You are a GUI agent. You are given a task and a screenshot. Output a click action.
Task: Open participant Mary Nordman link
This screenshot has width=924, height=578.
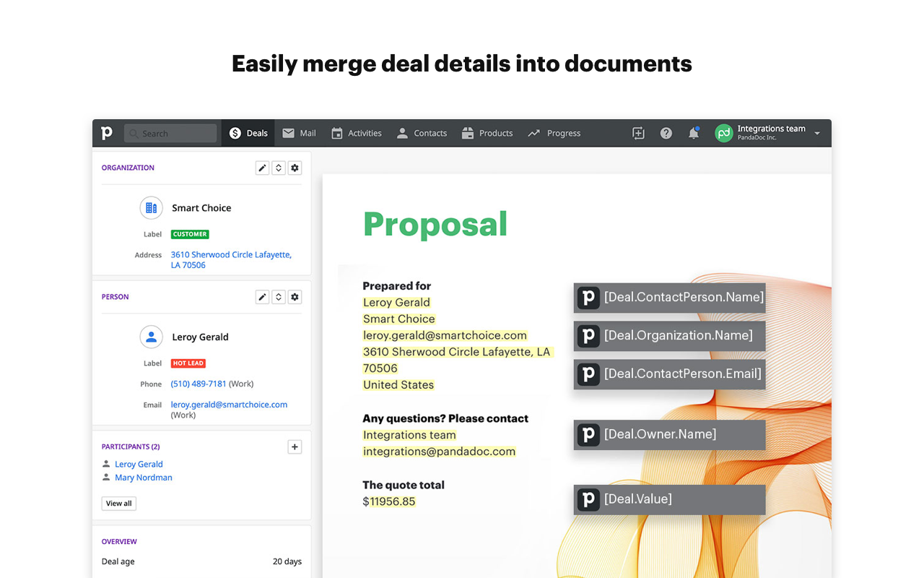(x=144, y=478)
